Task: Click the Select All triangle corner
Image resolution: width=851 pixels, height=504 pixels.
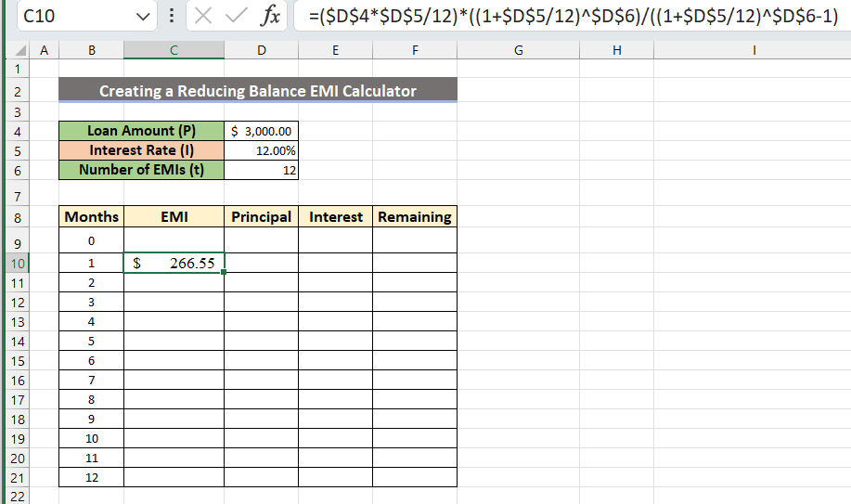Action: click(x=20, y=50)
